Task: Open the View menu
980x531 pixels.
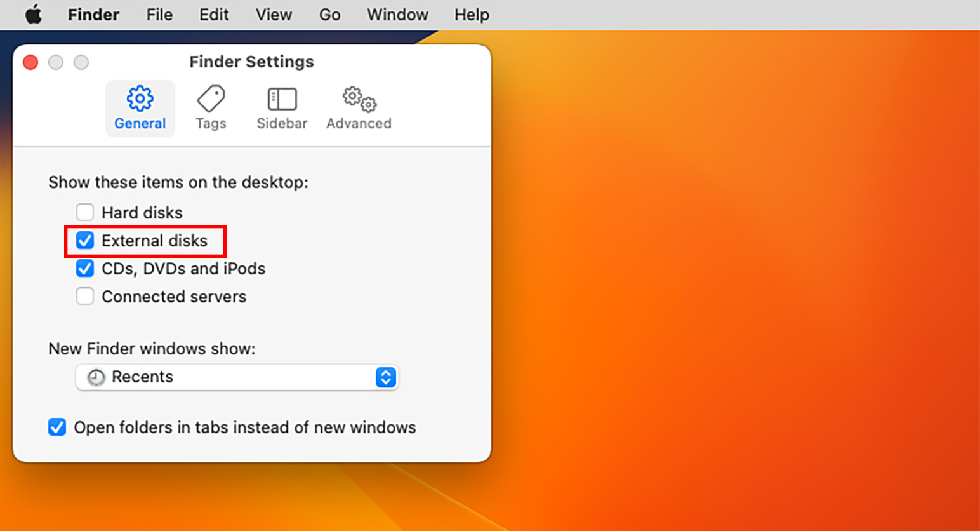Action: [274, 15]
